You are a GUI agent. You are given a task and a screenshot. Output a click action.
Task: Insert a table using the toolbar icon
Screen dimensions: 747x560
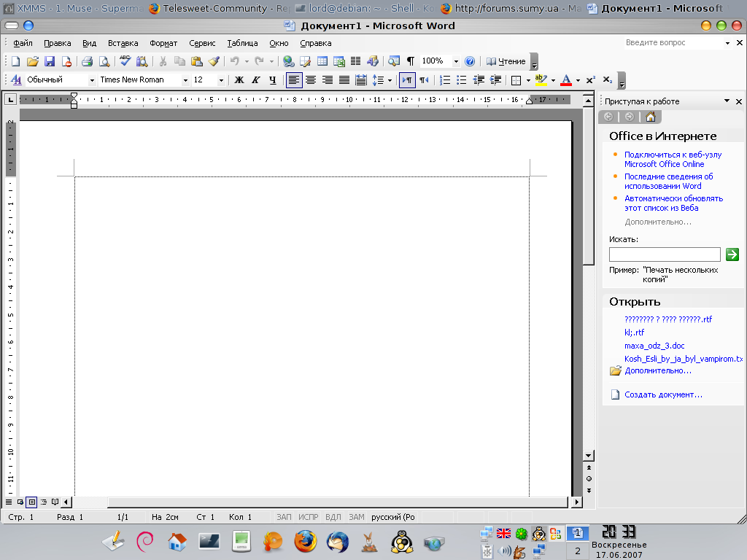pos(322,62)
